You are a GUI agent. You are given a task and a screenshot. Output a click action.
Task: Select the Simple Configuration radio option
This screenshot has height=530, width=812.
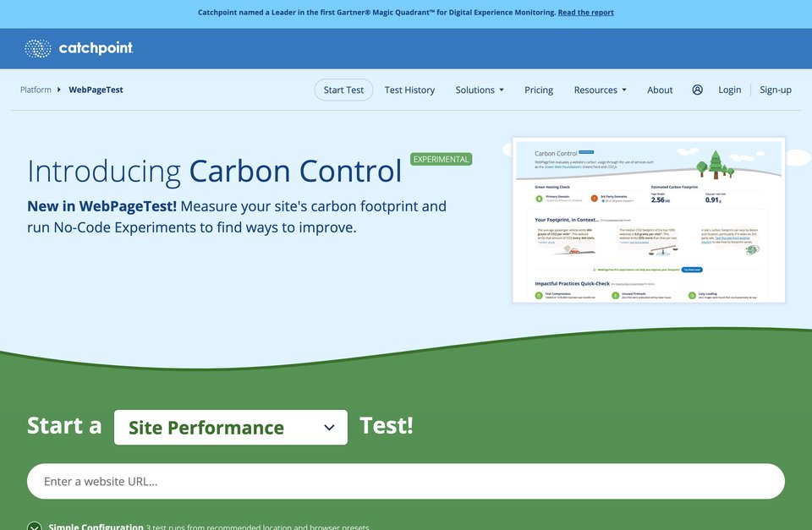tap(34, 527)
